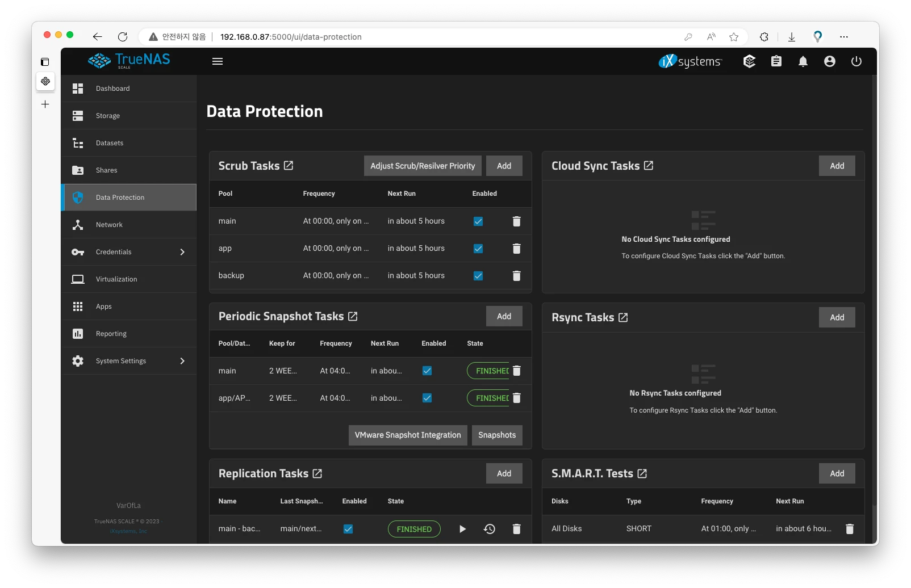Go to Storage in the sidebar
Viewport: 911px width, 588px height.
pyautogui.click(x=108, y=116)
